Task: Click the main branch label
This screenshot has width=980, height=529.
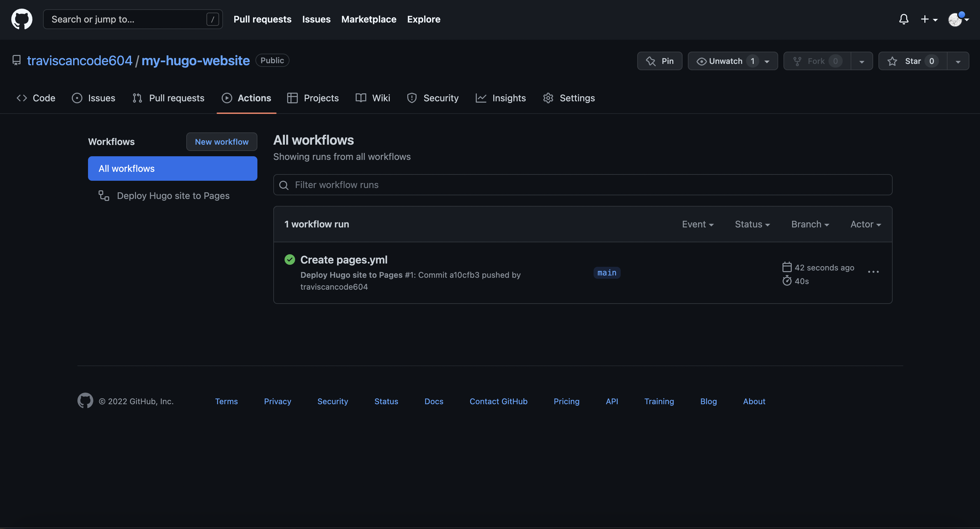Action: pos(607,272)
